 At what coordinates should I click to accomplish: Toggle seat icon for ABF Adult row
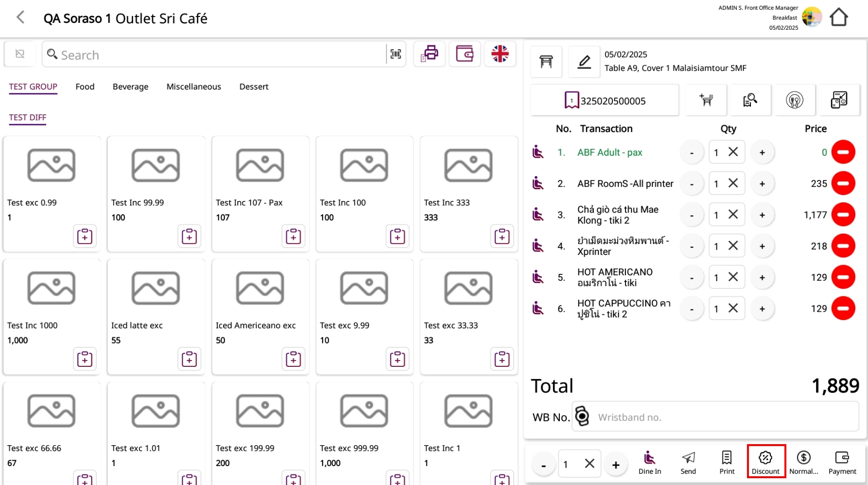coord(538,152)
